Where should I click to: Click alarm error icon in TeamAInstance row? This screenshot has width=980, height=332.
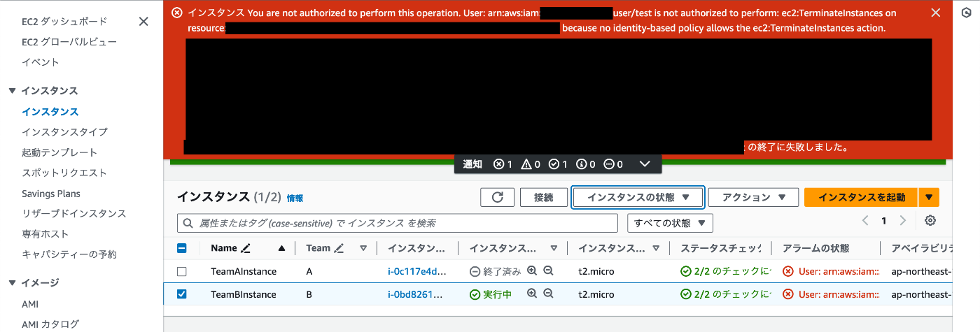tap(787, 271)
